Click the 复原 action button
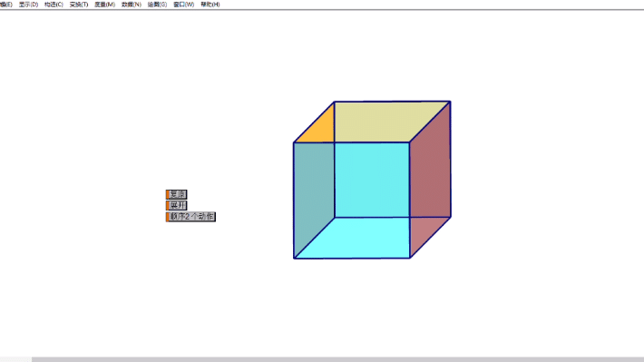This screenshot has width=644, height=362. pos(179,194)
